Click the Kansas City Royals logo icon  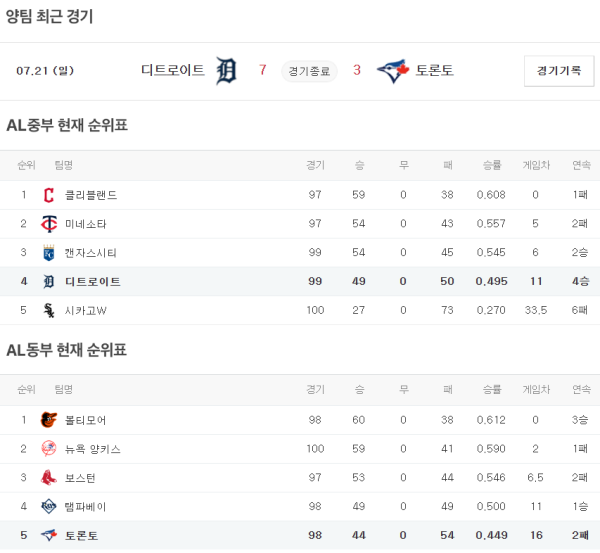[x=49, y=253]
